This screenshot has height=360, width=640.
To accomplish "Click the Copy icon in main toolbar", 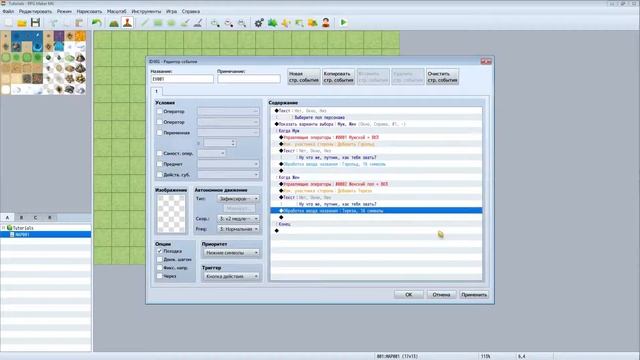I will click(66, 23).
